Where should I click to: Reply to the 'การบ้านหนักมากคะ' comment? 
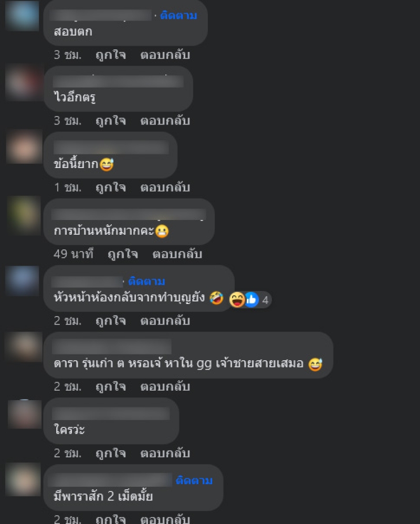click(177, 254)
